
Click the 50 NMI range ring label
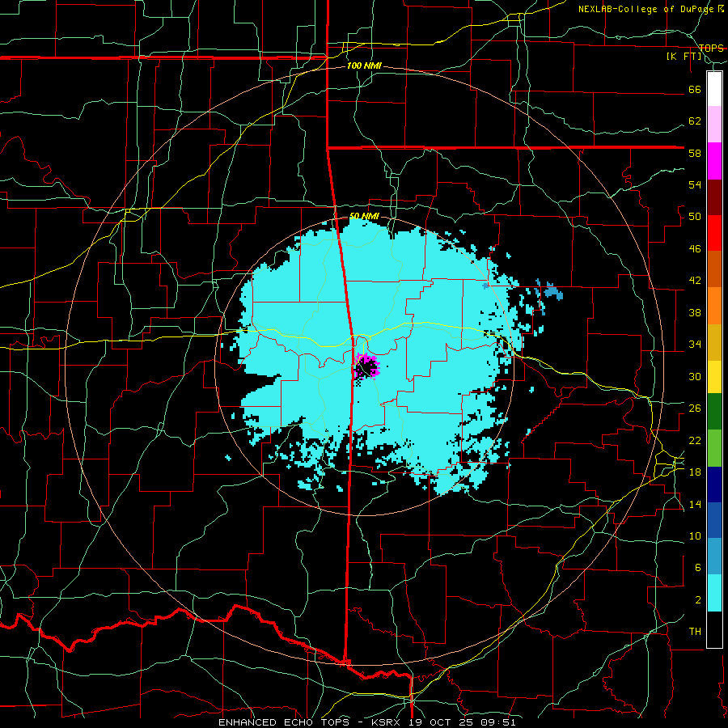tap(364, 216)
